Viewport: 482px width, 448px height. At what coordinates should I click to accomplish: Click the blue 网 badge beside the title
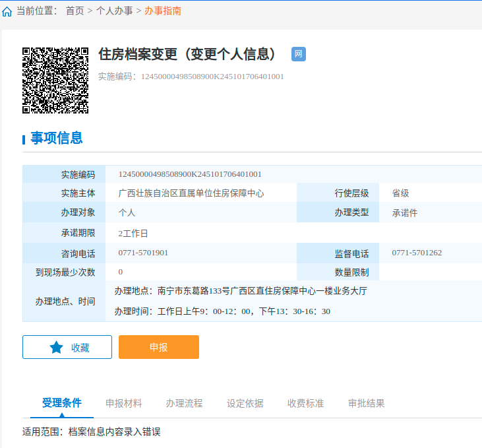point(299,54)
